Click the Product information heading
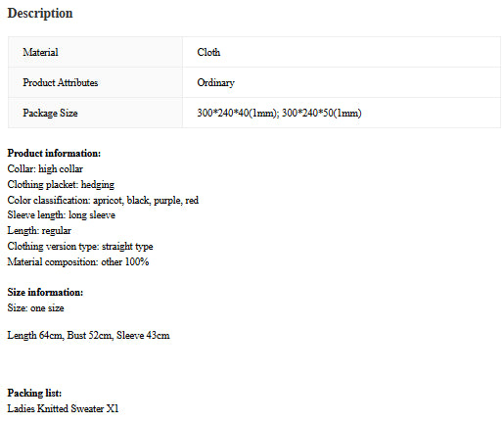This screenshot has width=504, height=422. click(x=54, y=153)
